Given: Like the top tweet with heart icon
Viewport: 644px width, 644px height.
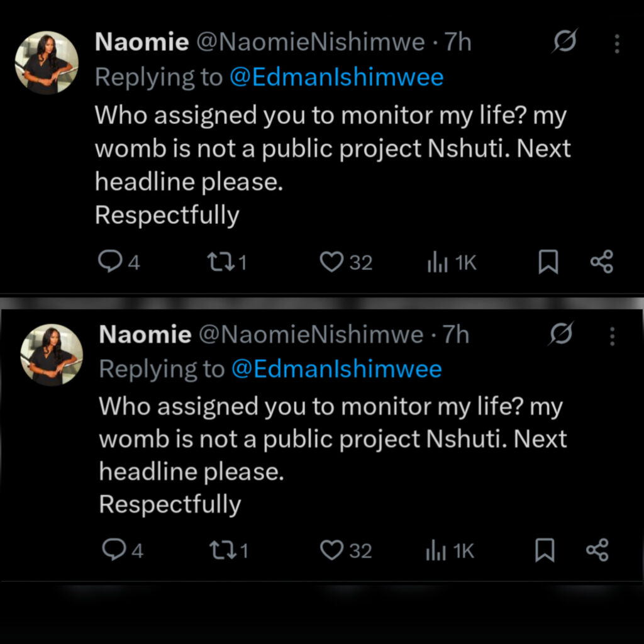Looking at the screenshot, I should (331, 262).
